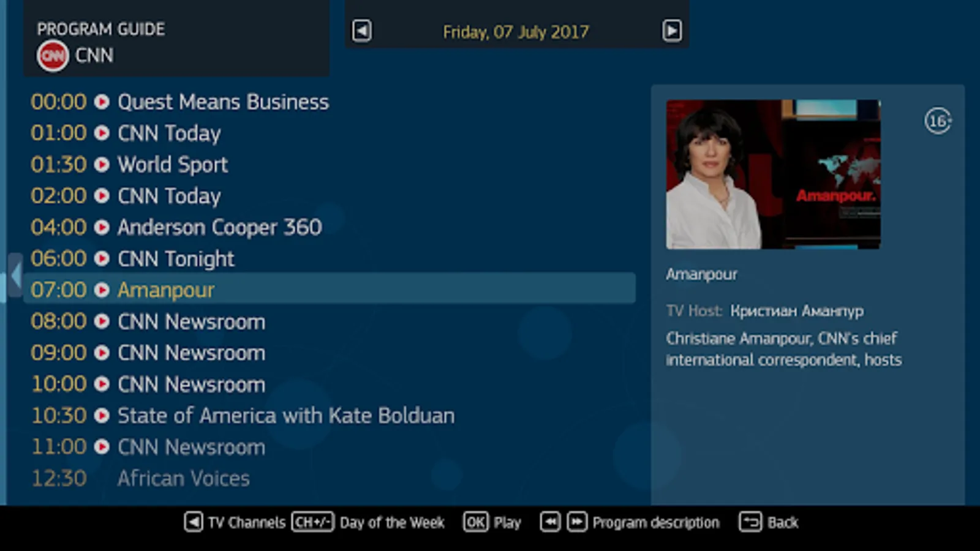Click the Christiane Amanpour program description text
The height and width of the screenshot is (551, 980).
tap(783, 349)
